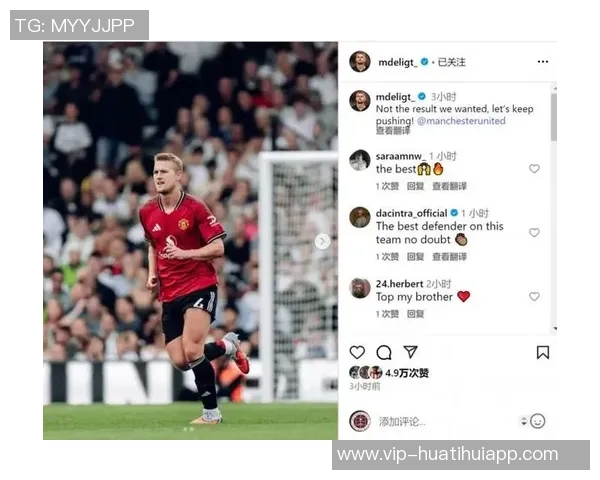The image size is (600, 480).
Task: Like saraamnw_'s comment
Action: 534,168
